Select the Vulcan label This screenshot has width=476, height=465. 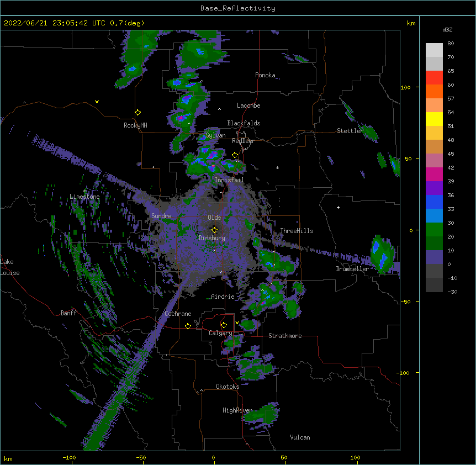coord(300,437)
